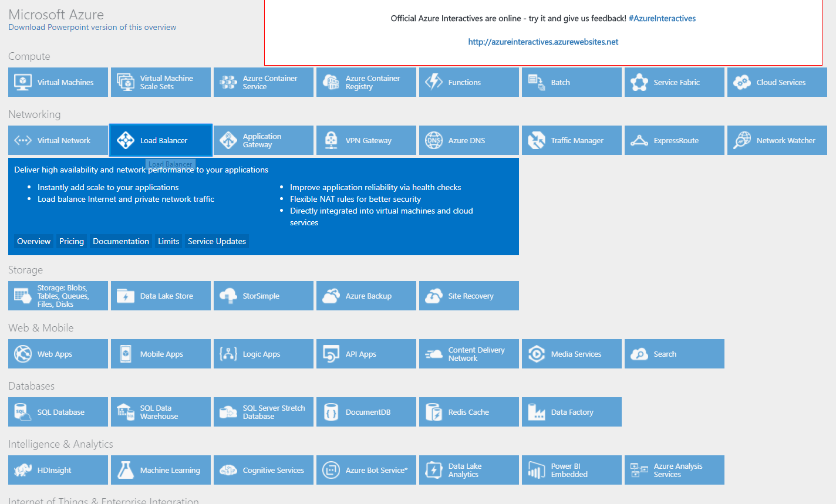
Task: Click the SQL Server Stretch Database icon
Action: (228, 412)
